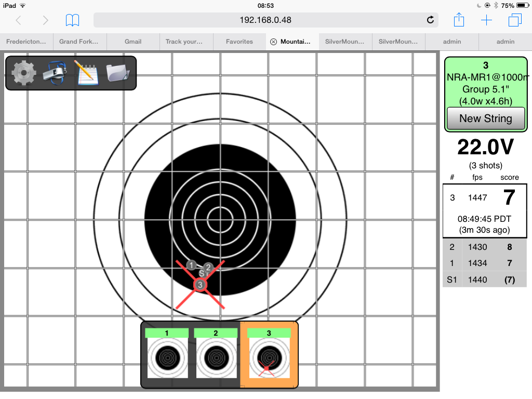This screenshot has height=399, width=532.
Task: Go back with the left arrow
Action: coord(19,20)
